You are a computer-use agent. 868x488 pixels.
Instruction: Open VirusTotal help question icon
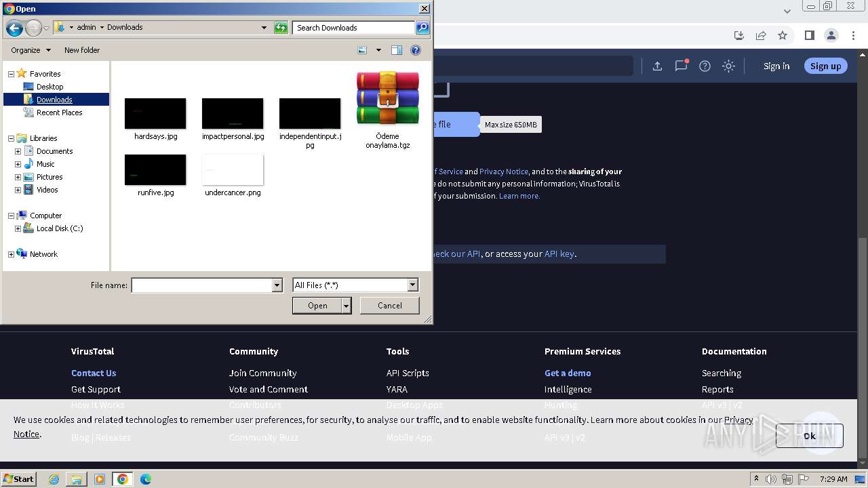tap(705, 66)
